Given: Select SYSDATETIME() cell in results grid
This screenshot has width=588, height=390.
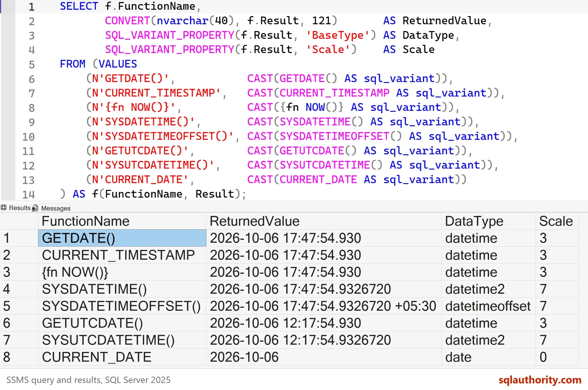Looking at the screenshot, I should pos(122,289).
